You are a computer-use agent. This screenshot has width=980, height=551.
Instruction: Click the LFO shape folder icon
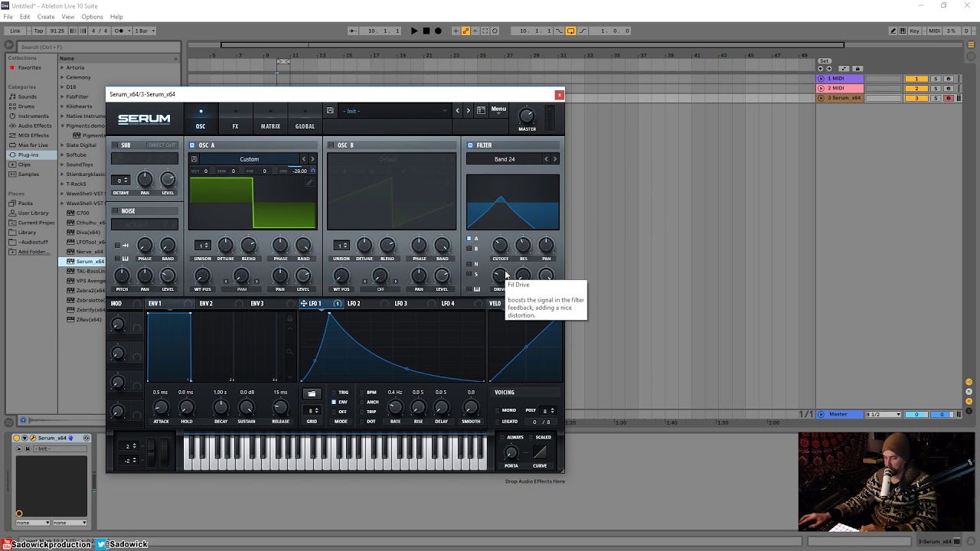[311, 394]
